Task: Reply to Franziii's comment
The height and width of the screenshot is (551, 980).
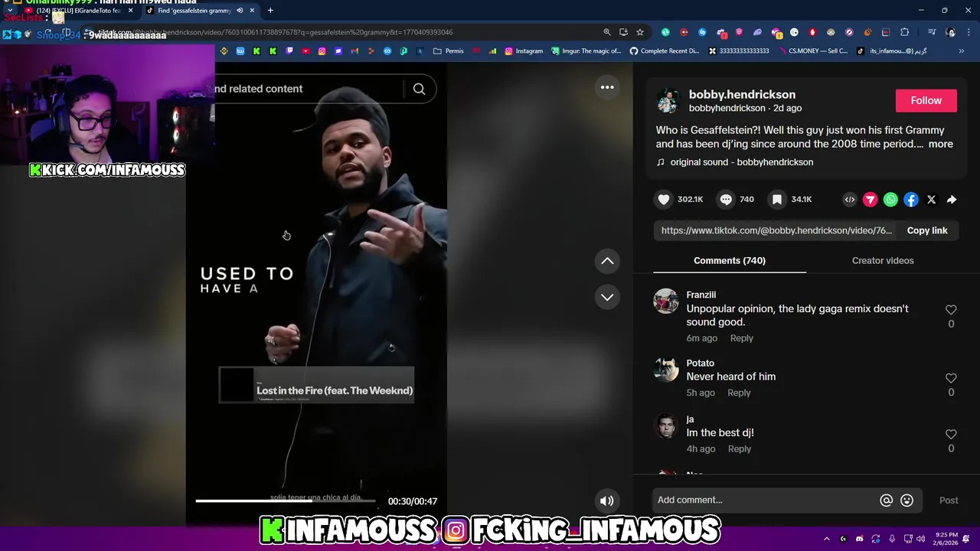Action: tap(742, 338)
